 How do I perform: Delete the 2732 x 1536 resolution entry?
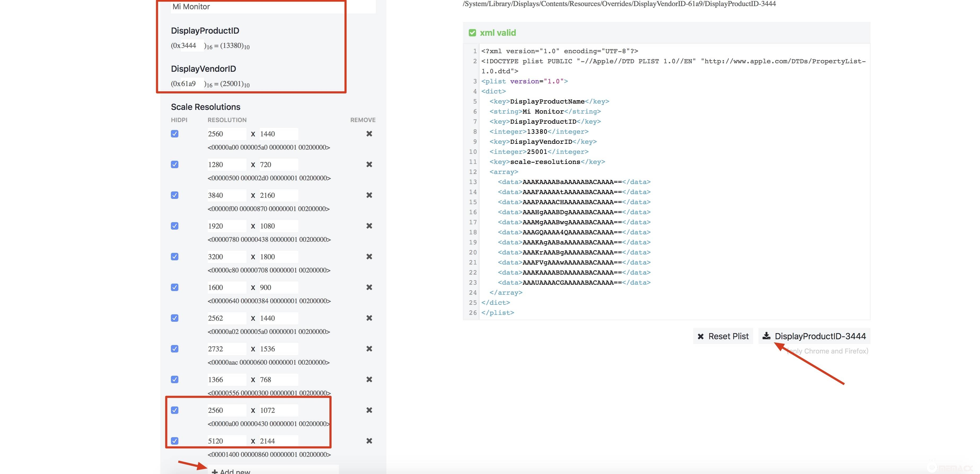tap(369, 348)
